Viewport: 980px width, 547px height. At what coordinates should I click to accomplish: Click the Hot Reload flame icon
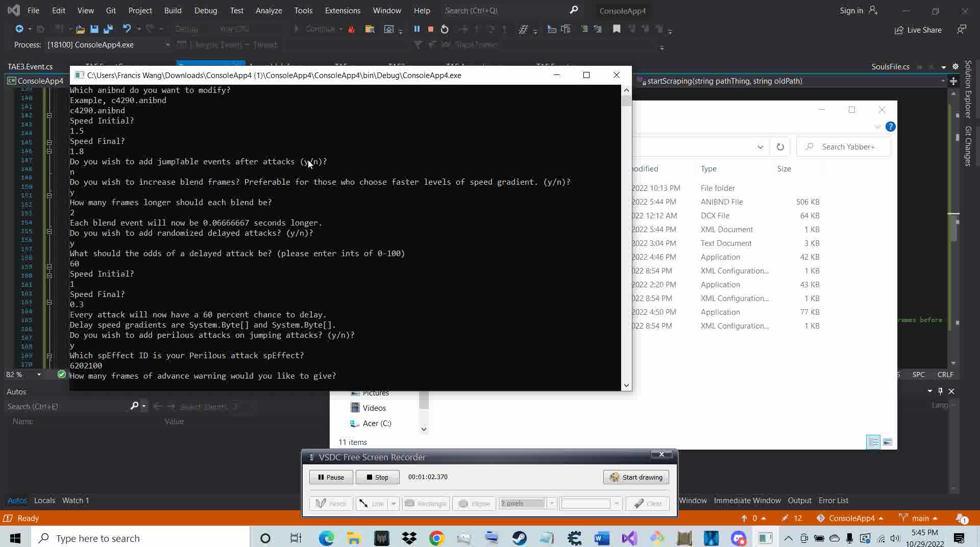(352, 30)
